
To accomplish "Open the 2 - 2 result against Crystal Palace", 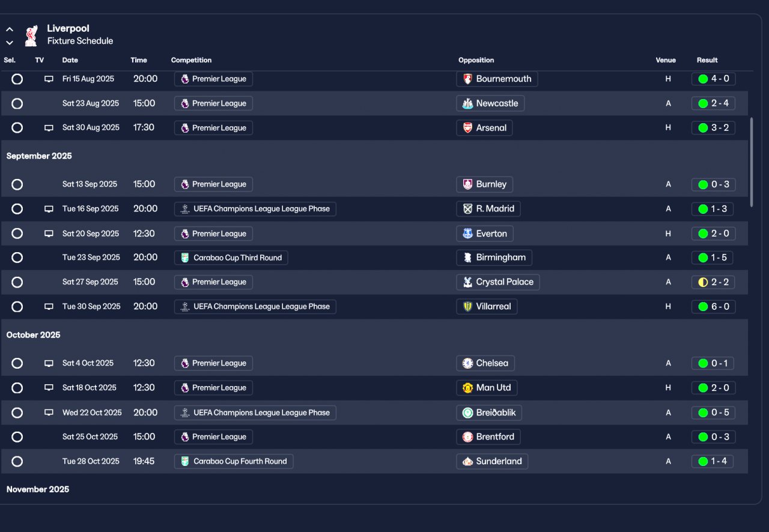I will pos(713,282).
